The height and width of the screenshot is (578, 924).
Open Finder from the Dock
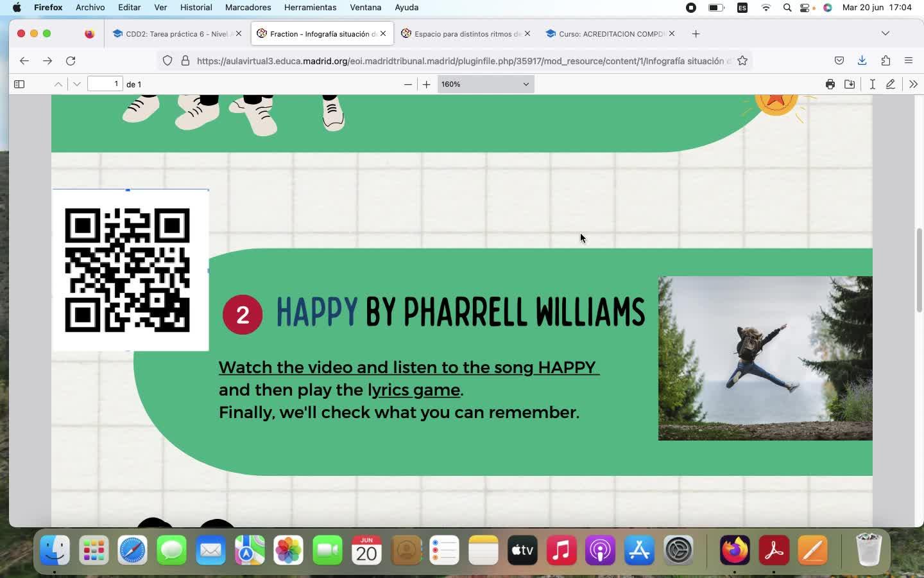point(55,550)
